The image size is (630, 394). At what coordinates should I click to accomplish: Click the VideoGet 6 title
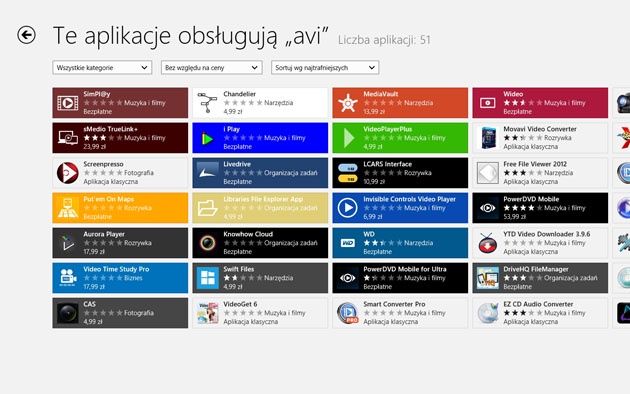240,304
